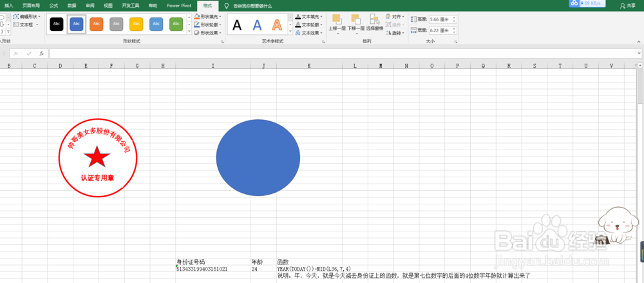Apply the yellow Abc shape style
The height and width of the screenshot is (283, 644).
[136, 24]
